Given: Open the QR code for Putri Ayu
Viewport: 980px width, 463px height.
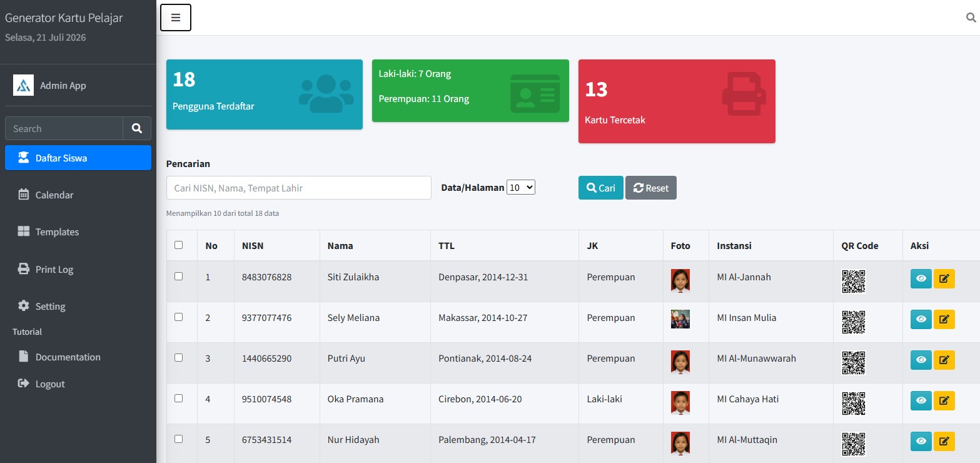Looking at the screenshot, I should (x=854, y=363).
